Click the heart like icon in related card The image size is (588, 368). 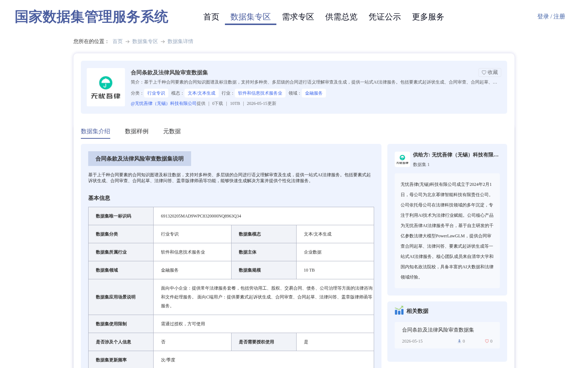click(487, 341)
